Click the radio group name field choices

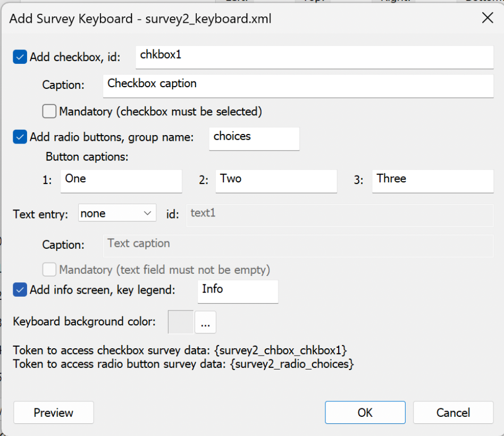(x=254, y=139)
